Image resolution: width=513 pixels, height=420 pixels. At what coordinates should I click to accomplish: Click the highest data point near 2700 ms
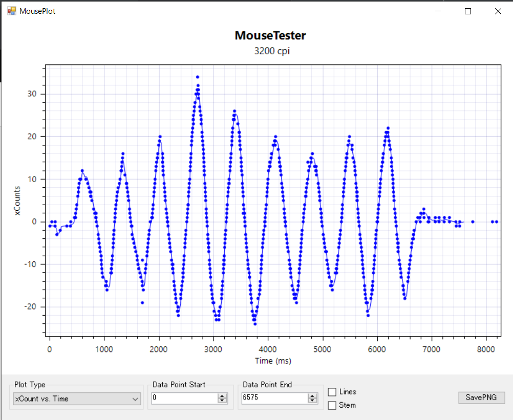[198, 77]
